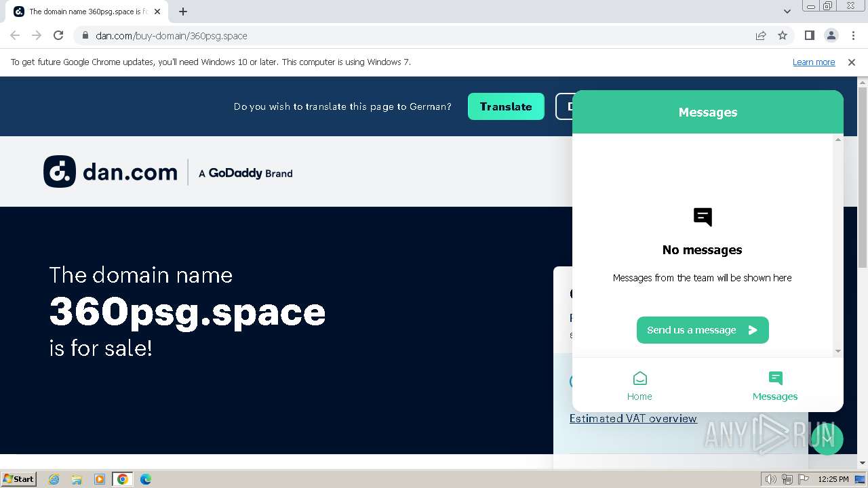
Task: Open a new tab with plus icon
Action: (183, 12)
